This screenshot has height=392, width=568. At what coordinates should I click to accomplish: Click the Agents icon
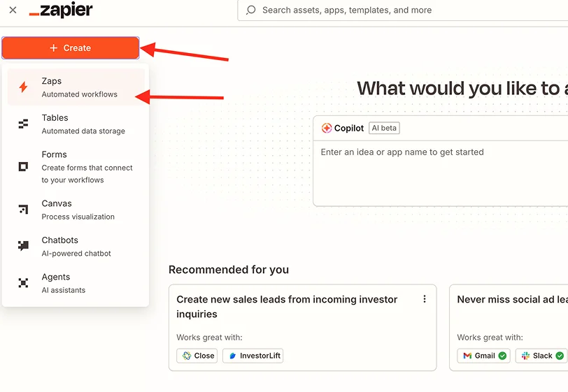click(x=23, y=283)
